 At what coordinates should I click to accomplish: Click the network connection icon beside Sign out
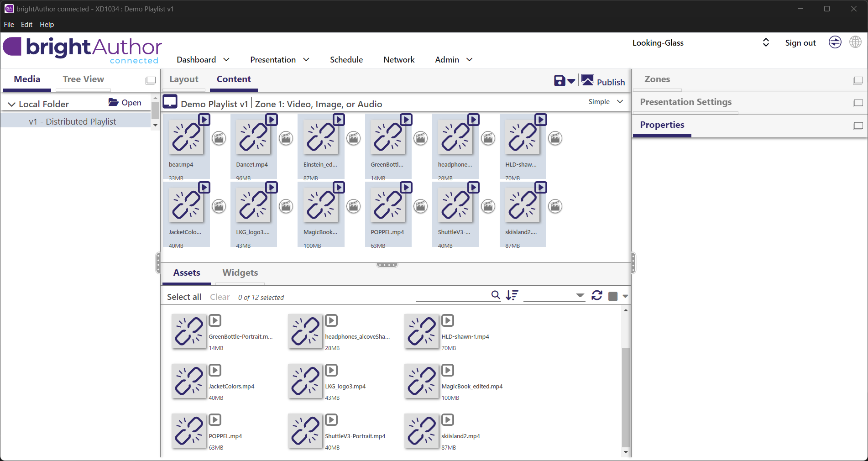point(835,42)
